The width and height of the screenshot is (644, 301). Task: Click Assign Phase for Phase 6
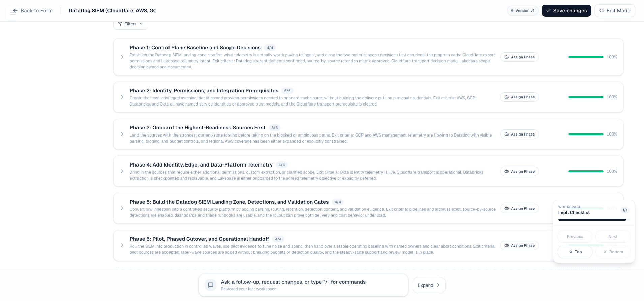point(519,245)
